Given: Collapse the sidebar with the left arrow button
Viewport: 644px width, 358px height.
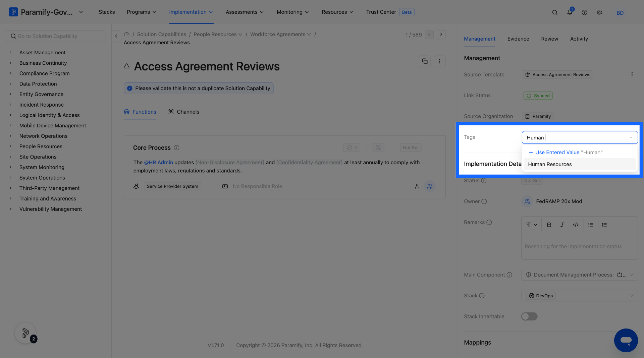Looking at the screenshot, I should click(116, 36).
